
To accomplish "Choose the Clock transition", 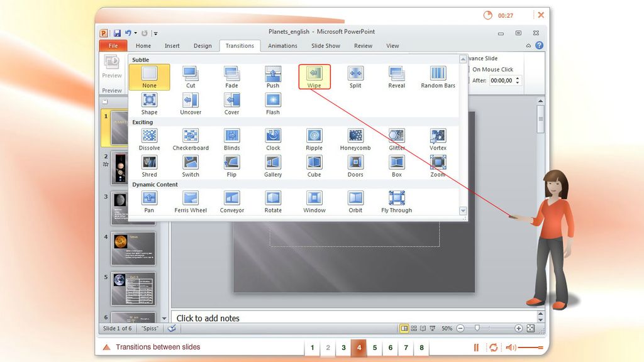I will point(273,140).
